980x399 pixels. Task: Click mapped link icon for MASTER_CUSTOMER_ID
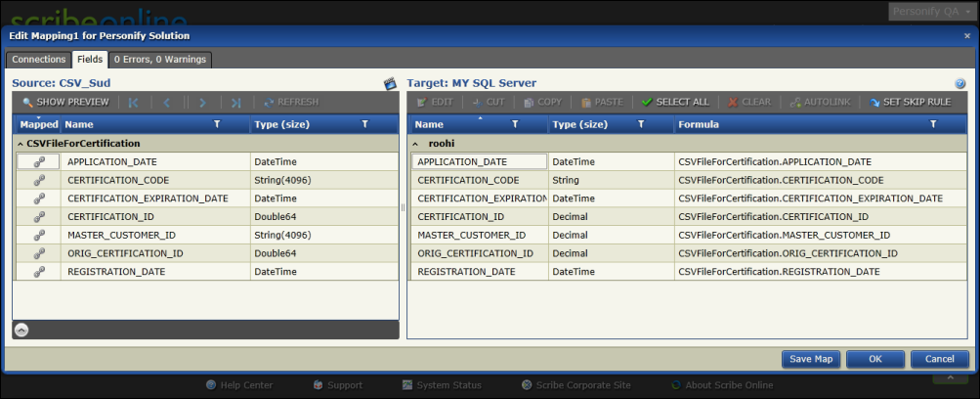(39, 235)
